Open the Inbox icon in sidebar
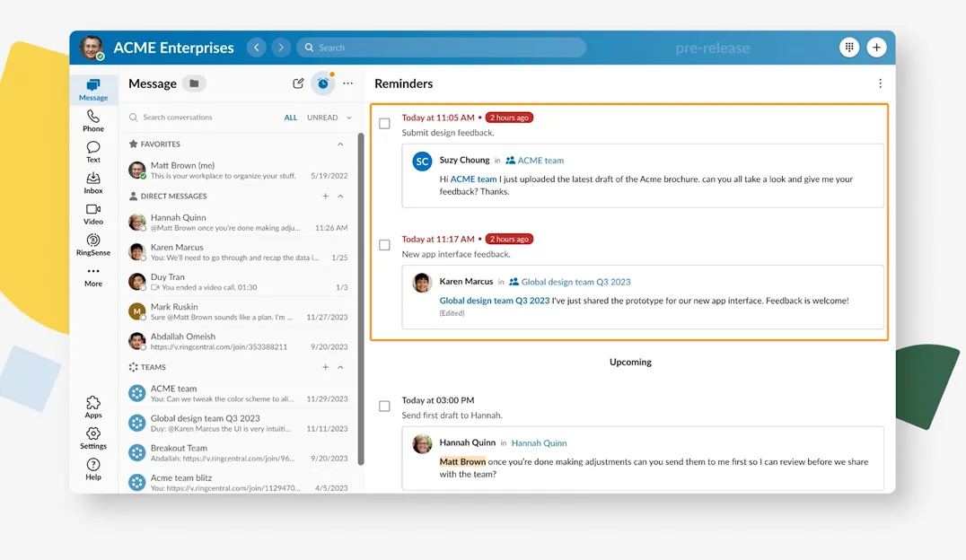Viewport: 966px width, 560px height. pyautogui.click(x=93, y=182)
